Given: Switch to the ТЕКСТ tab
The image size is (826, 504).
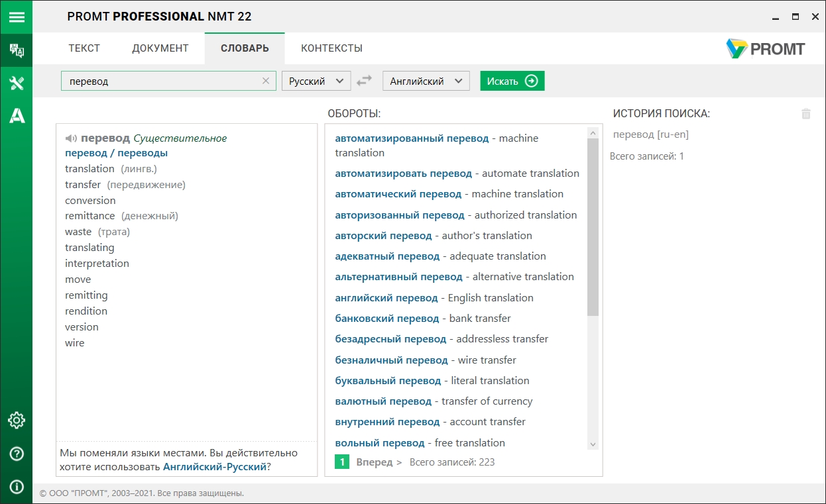Looking at the screenshot, I should (x=84, y=48).
